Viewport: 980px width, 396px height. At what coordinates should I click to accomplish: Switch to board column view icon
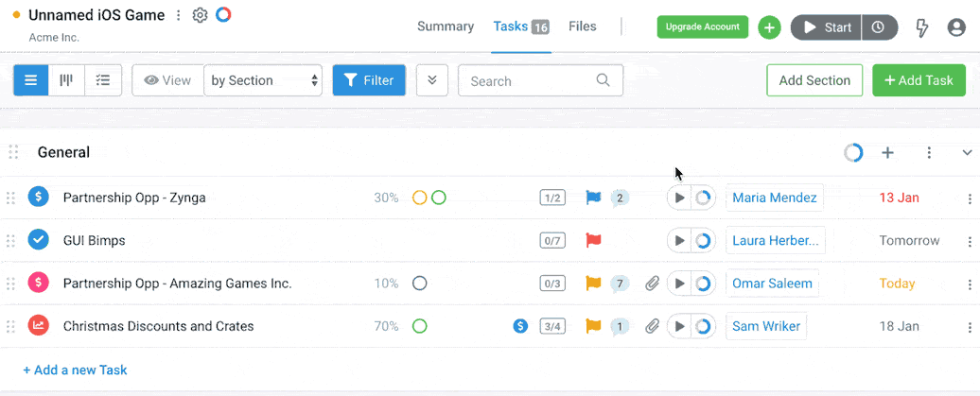[66, 80]
